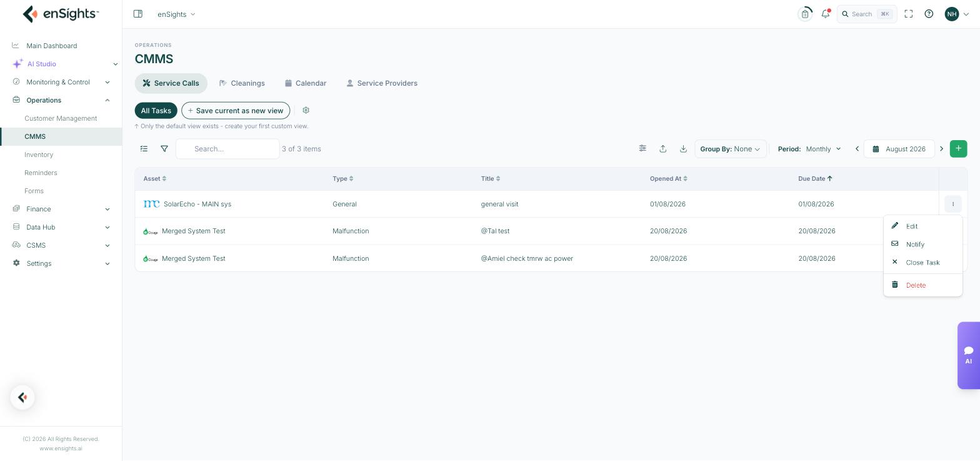Open the notifications bell
The height and width of the screenshot is (461, 980).
(x=826, y=14)
